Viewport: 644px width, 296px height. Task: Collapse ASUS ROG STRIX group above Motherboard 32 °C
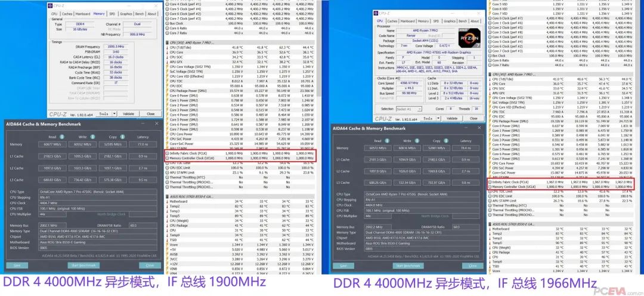tap(490, 224)
